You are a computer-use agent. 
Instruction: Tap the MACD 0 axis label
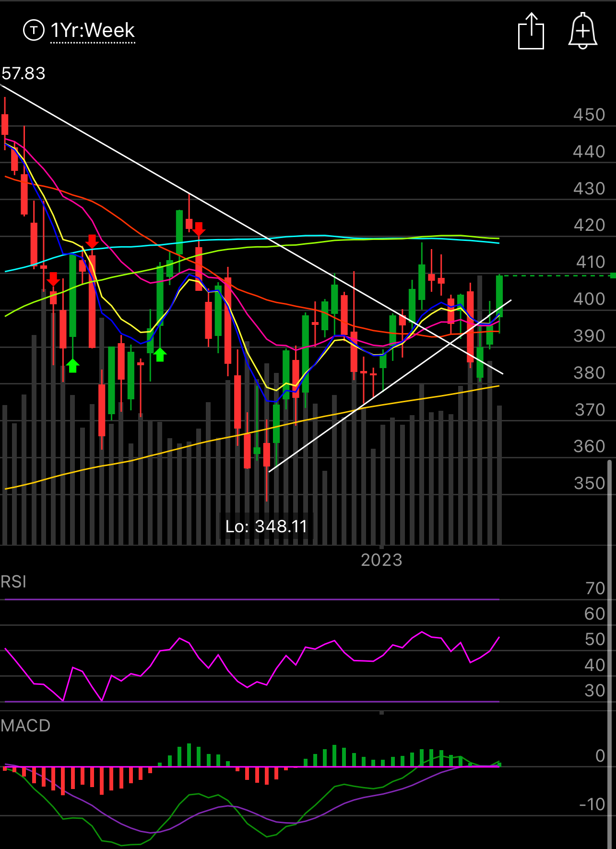(600, 756)
